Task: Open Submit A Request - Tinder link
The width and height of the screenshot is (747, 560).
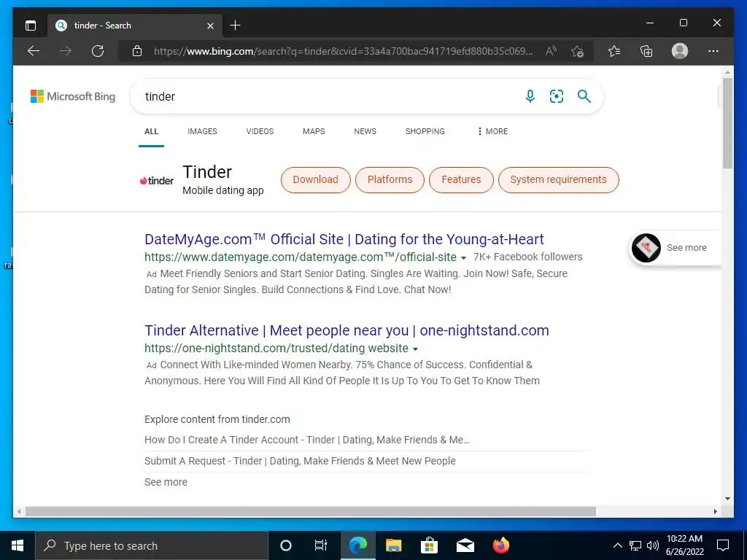Action: click(x=300, y=461)
